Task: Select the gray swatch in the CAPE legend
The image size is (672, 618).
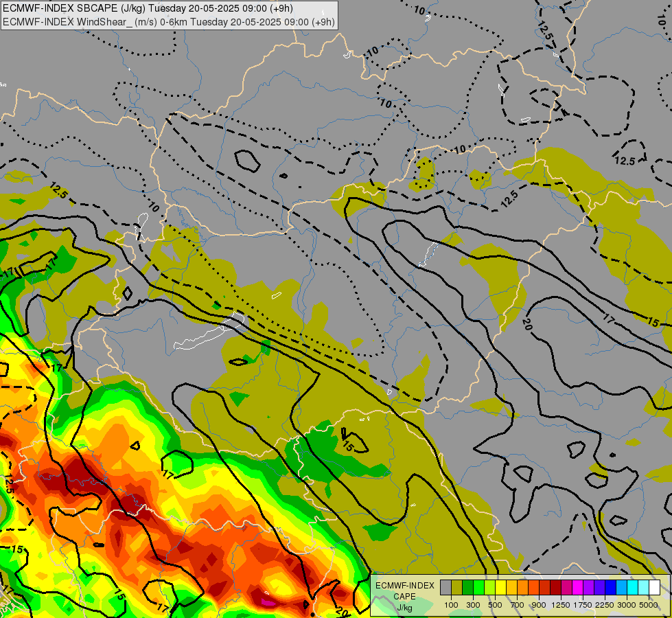Action: pos(445,587)
